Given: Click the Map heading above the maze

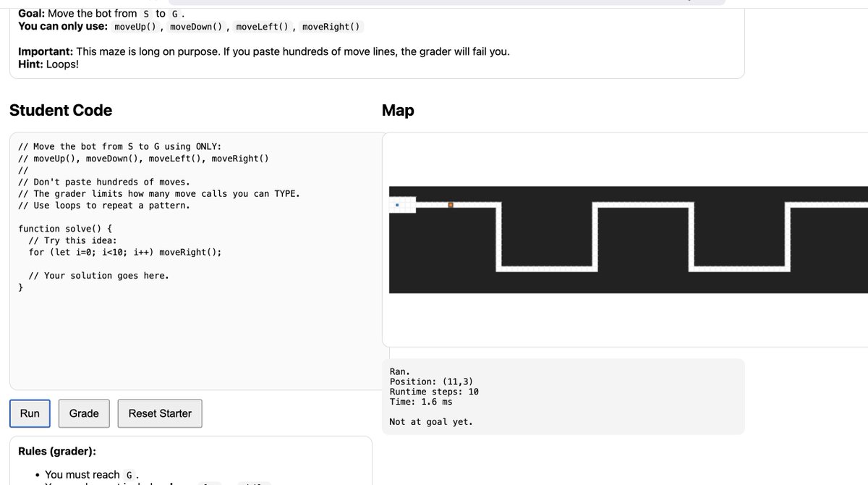Looking at the screenshot, I should point(396,110).
